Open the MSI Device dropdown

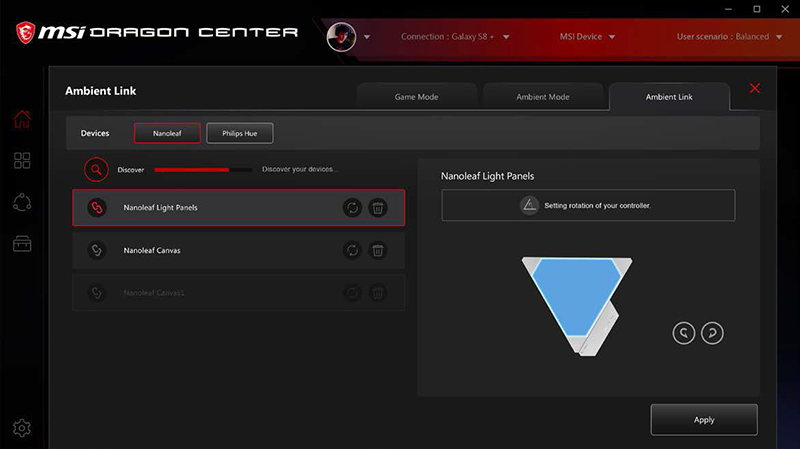click(587, 37)
